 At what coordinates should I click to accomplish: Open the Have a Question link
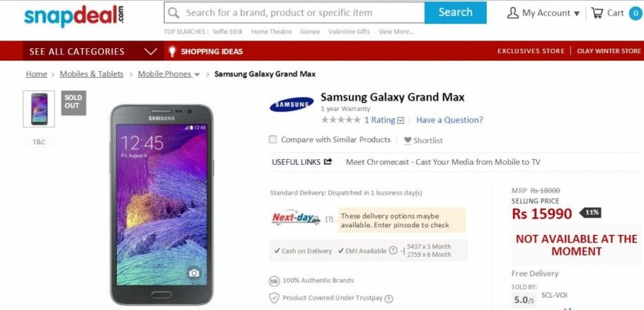click(x=450, y=120)
